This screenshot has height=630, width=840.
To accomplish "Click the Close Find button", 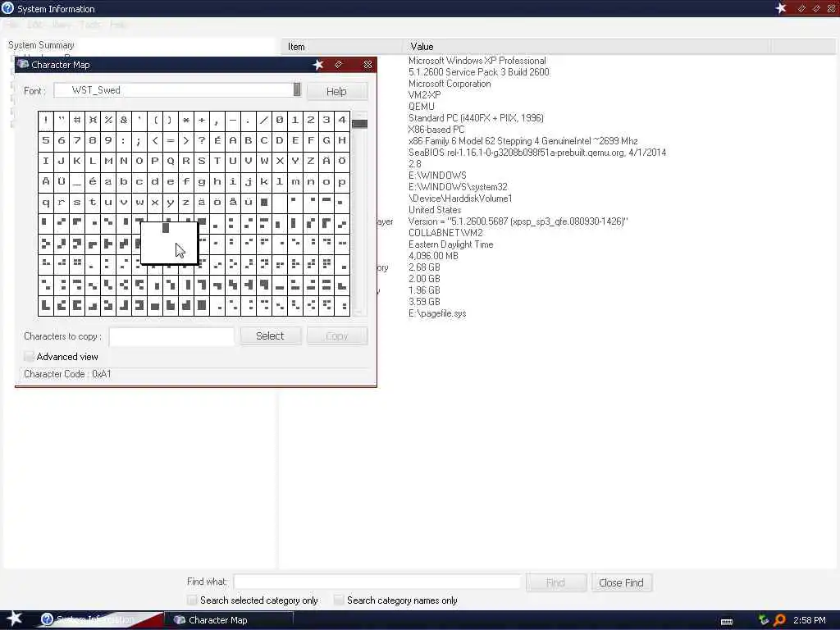I will click(621, 582).
